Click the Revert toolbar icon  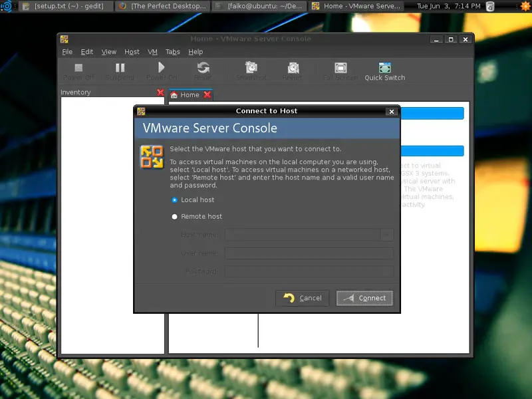293,68
